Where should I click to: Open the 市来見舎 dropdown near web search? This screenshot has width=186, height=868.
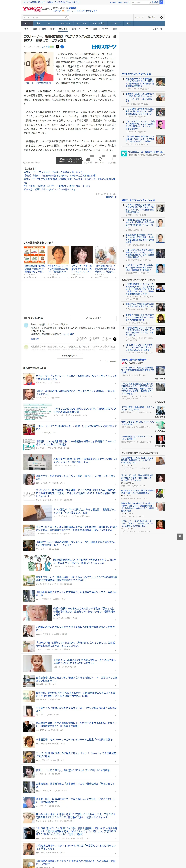click(x=155, y=2)
